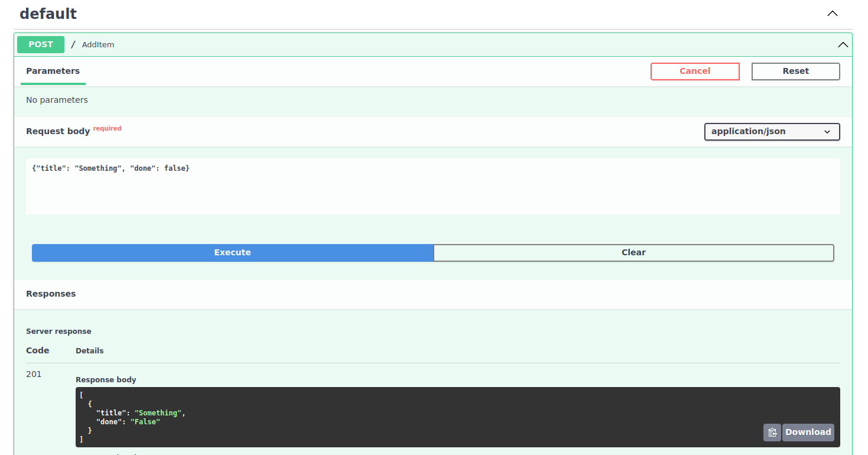This screenshot has height=455, width=868.
Task: Reset the request body to default
Action: coord(795,71)
